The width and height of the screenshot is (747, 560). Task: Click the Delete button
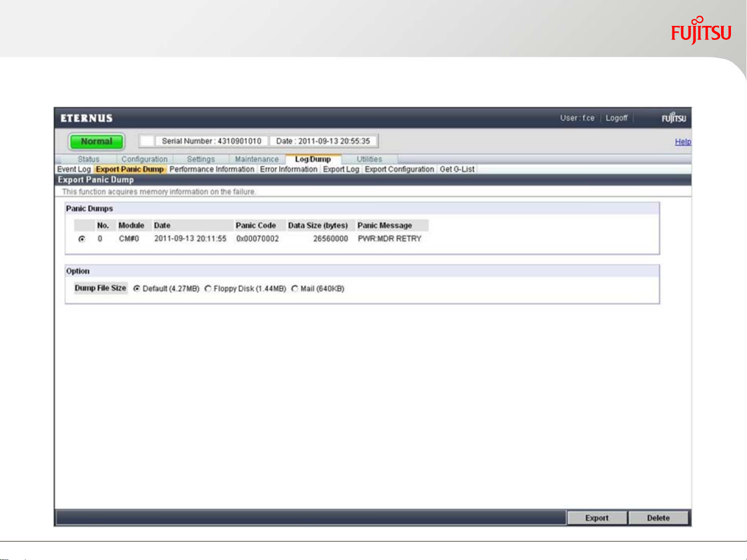click(x=658, y=518)
